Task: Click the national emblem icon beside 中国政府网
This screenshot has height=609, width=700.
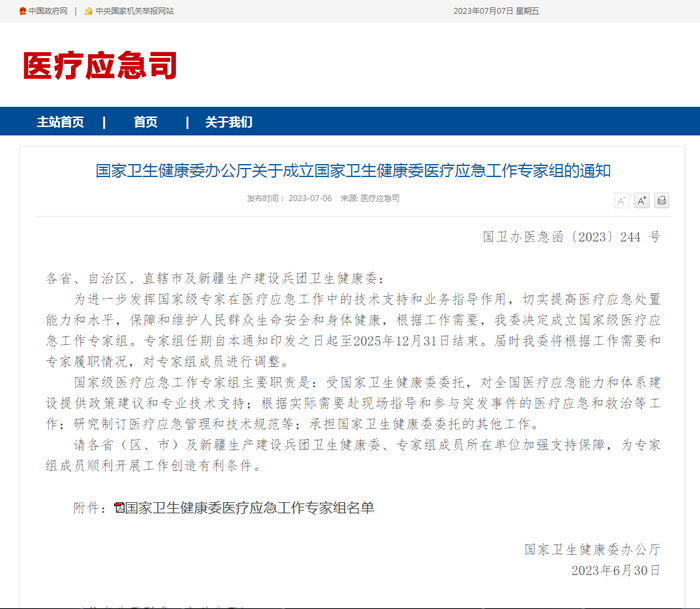Action: pyautogui.click(x=23, y=11)
